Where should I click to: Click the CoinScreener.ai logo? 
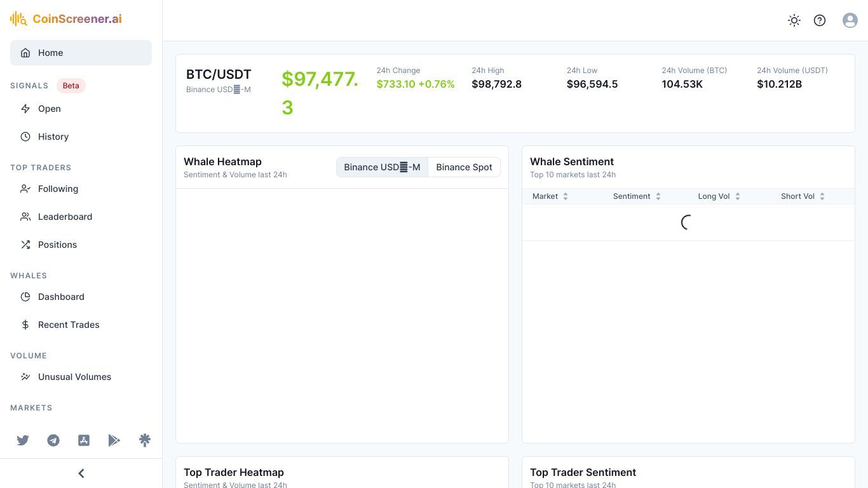(x=66, y=19)
